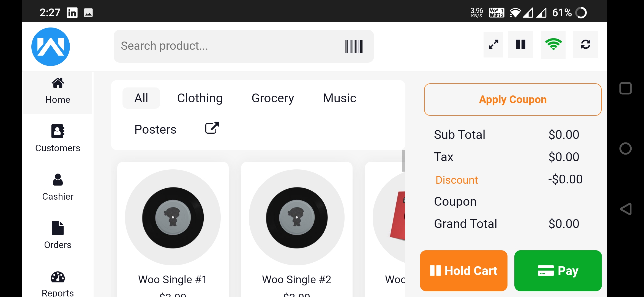Switch to the Clothing category
This screenshot has width=644, height=297.
tap(200, 98)
